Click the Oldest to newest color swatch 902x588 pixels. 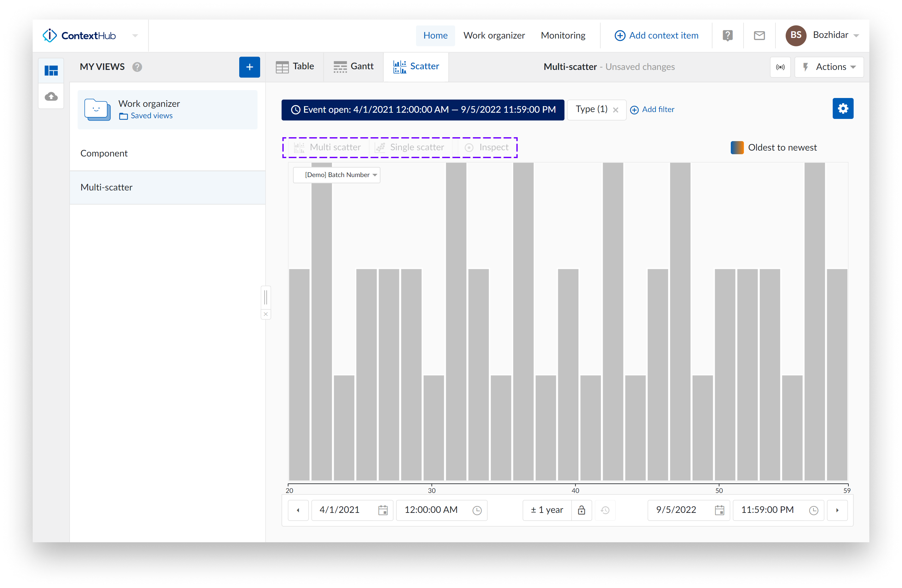point(737,147)
